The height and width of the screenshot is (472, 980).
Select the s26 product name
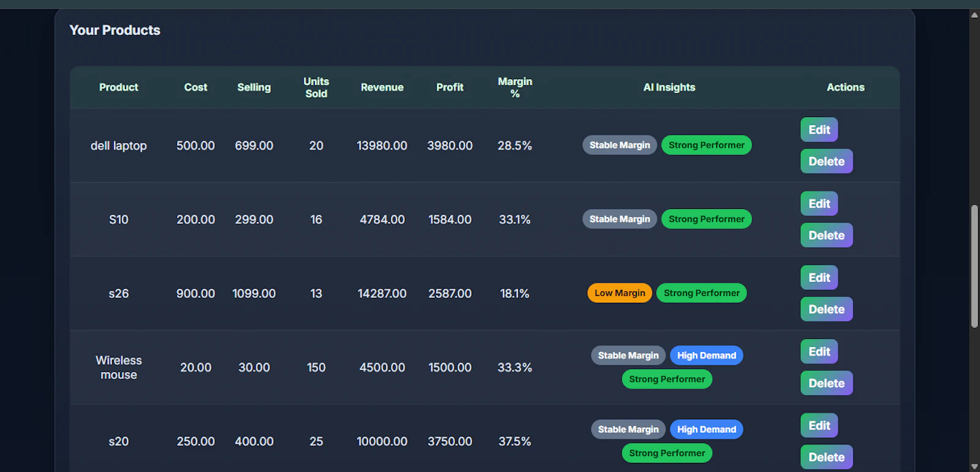click(119, 294)
